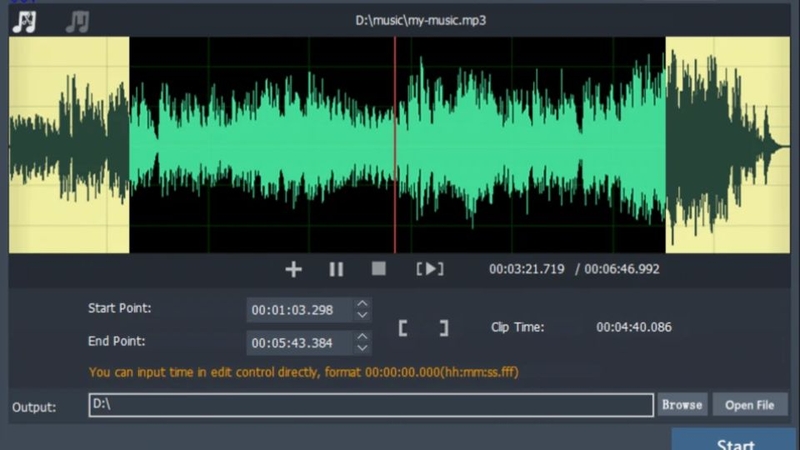Click the Start Point time field

click(299, 310)
